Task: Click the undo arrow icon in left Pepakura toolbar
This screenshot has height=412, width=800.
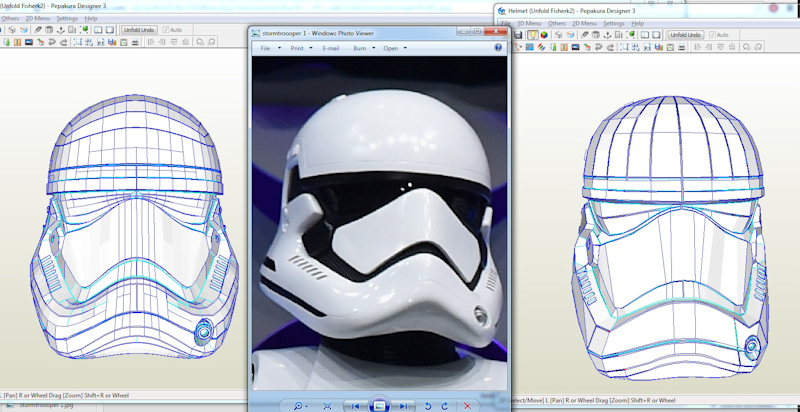Action: pos(52,42)
